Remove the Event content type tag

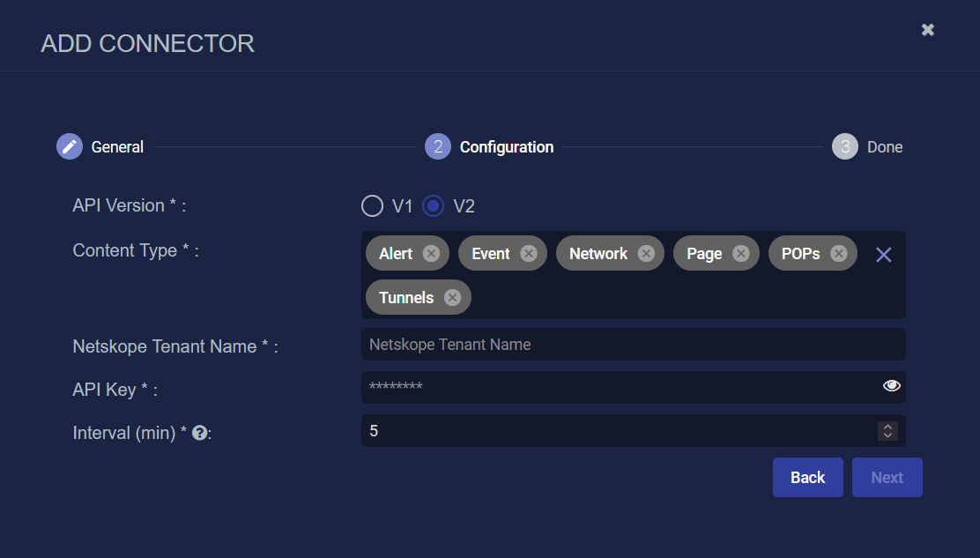tap(528, 254)
